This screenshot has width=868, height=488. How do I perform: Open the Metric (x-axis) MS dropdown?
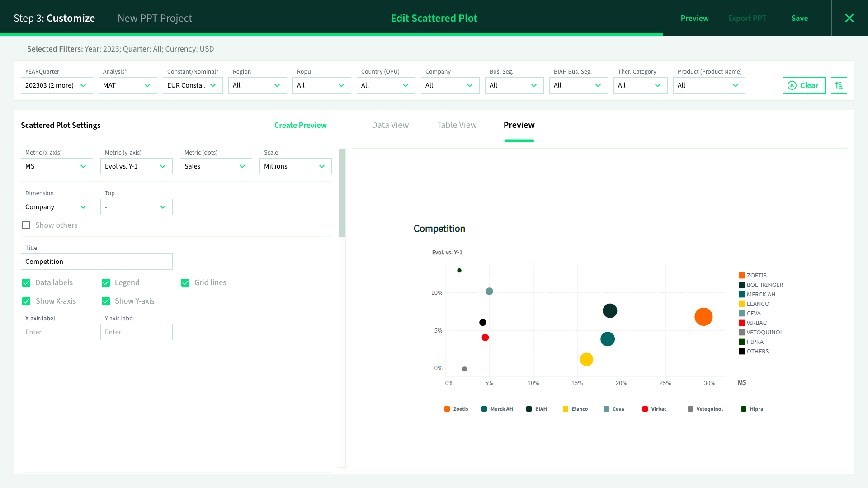pyautogui.click(x=57, y=166)
